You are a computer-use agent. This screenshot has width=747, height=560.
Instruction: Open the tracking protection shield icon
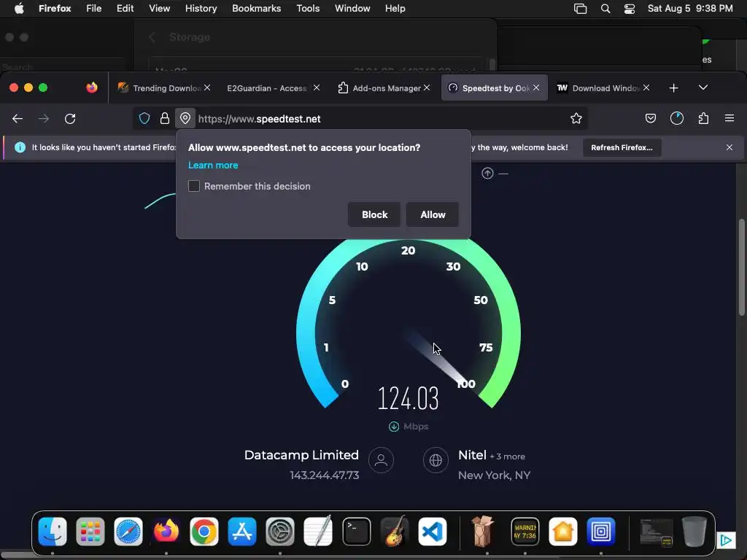[x=144, y=119]
